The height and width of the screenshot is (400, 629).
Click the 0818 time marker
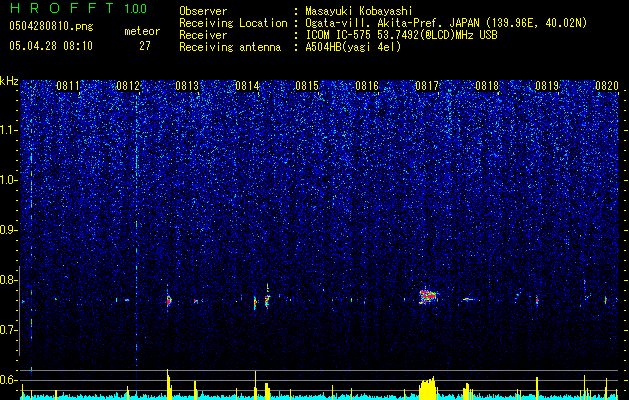coord(487,86)
